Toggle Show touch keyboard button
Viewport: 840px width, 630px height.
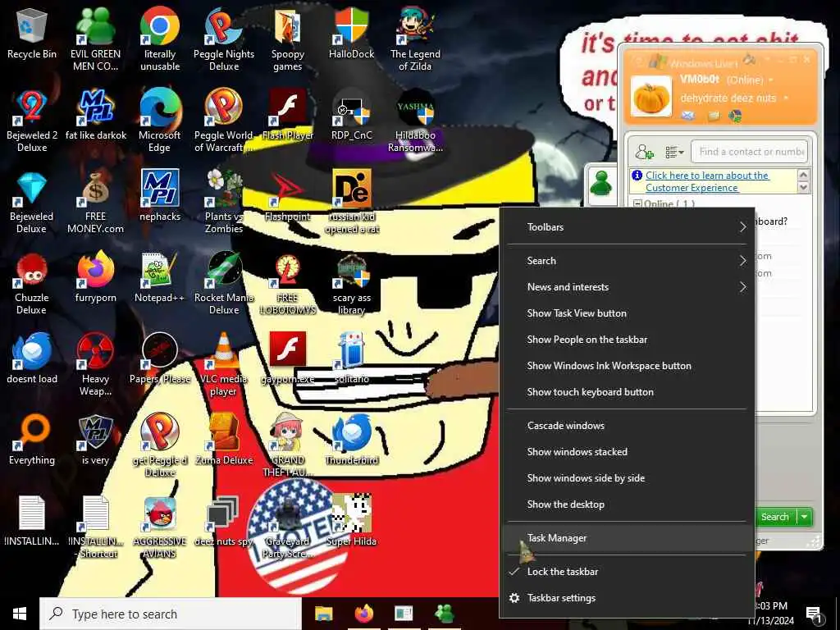pyautogui.click(x=627, y=392)
